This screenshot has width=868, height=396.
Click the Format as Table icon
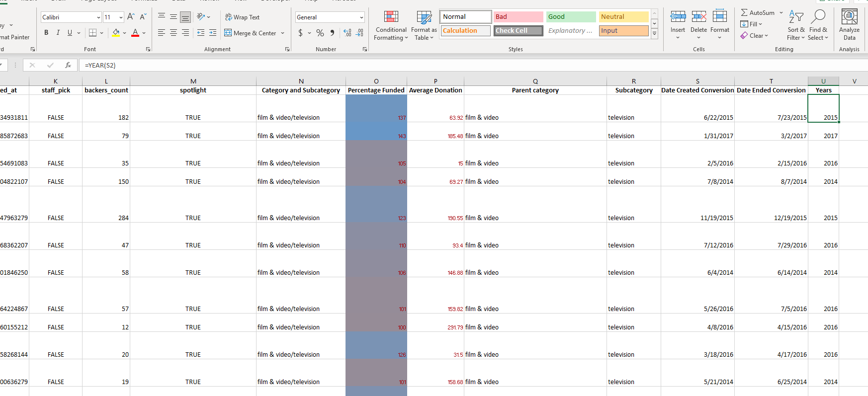[x=424, y=18]
